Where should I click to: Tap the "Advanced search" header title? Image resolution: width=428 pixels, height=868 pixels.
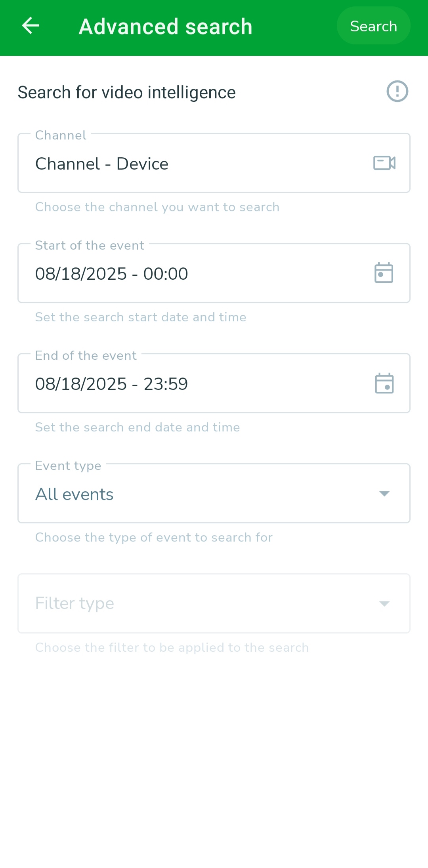165,27
